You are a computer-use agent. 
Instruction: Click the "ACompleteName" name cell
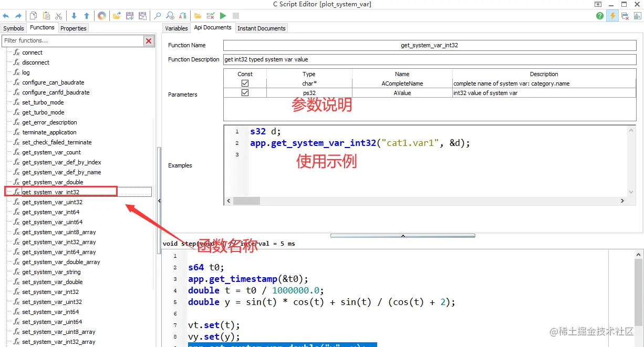tap(402, 83)
